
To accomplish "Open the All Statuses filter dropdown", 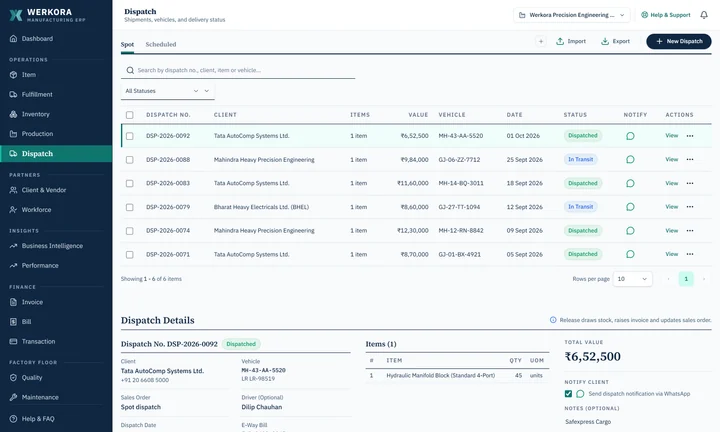I will click(x=168, y=91).
